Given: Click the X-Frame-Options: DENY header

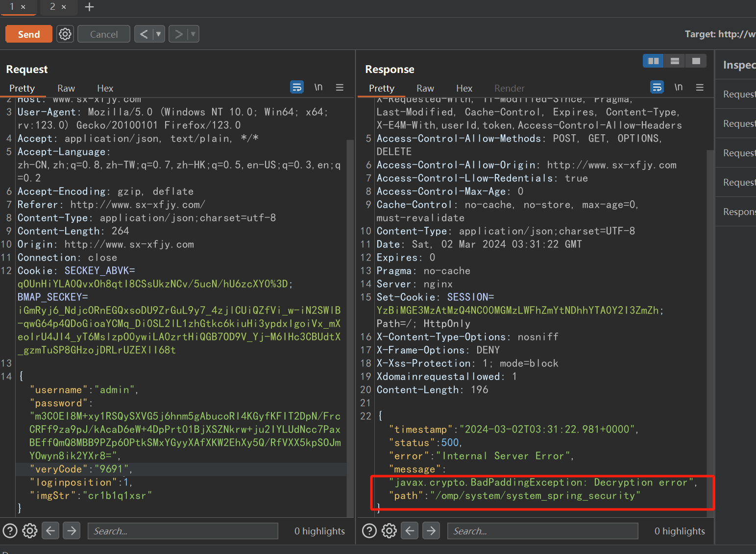Looking at the screenshot, I should [438, 350].
